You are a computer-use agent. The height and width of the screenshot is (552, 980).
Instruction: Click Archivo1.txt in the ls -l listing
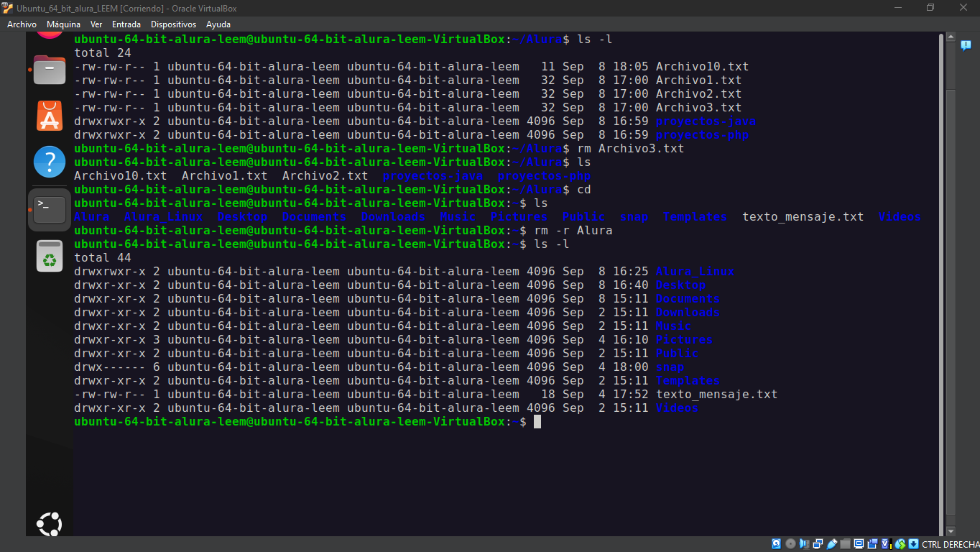(x=698, y=80)
